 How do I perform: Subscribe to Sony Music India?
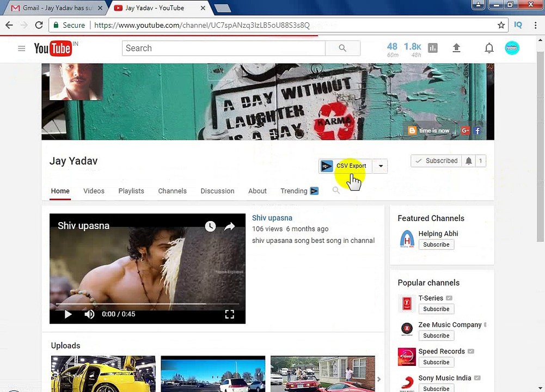click(x=436, y=388)
